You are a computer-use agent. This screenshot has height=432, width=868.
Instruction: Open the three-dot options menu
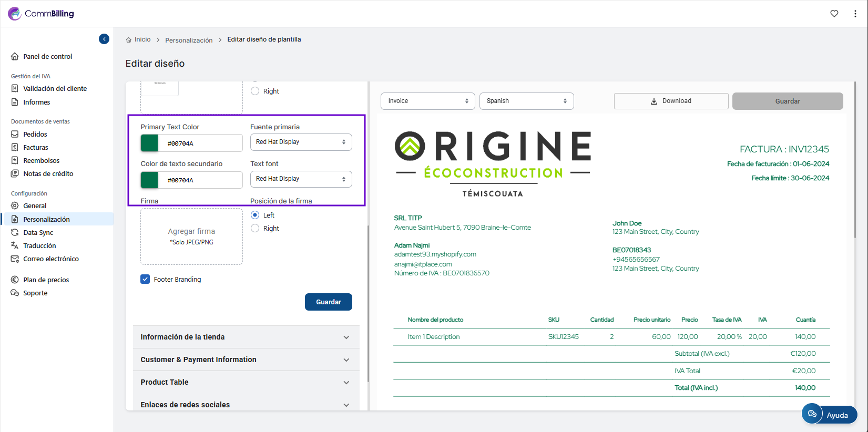(x=855, y=14)
